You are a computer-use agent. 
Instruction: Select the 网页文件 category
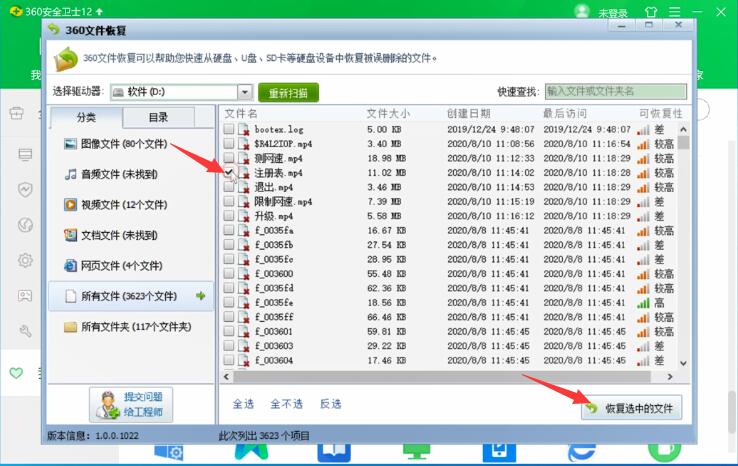tap(113, 266)
